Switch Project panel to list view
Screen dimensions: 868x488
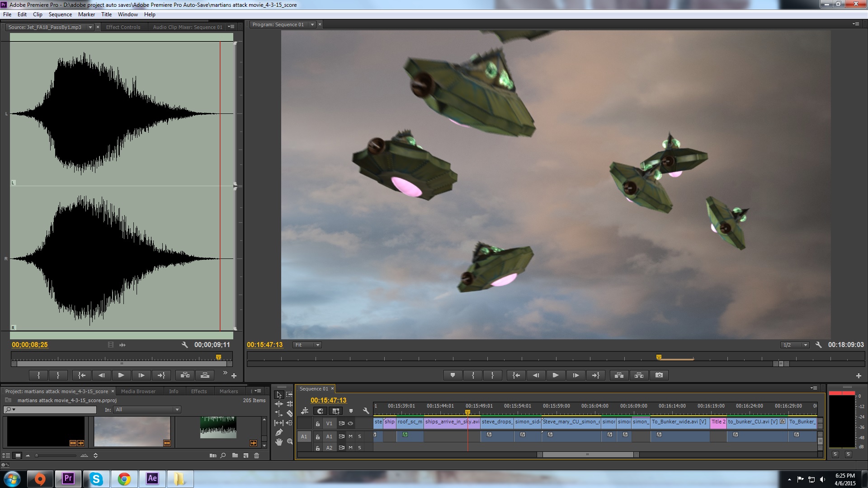[6, 455]
